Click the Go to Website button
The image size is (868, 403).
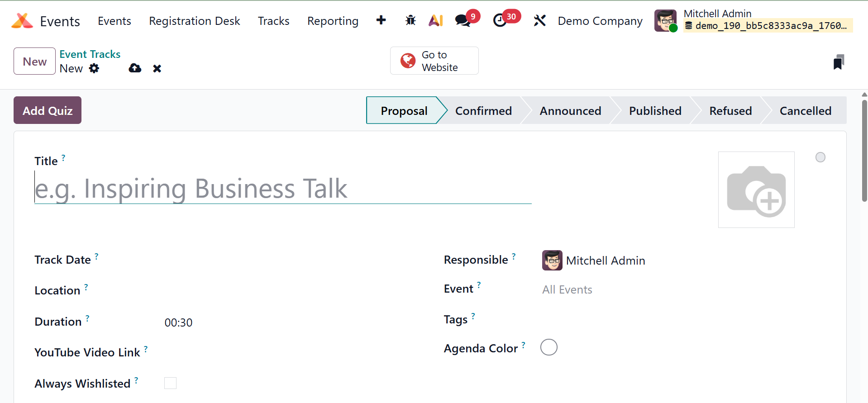(434, 61)
